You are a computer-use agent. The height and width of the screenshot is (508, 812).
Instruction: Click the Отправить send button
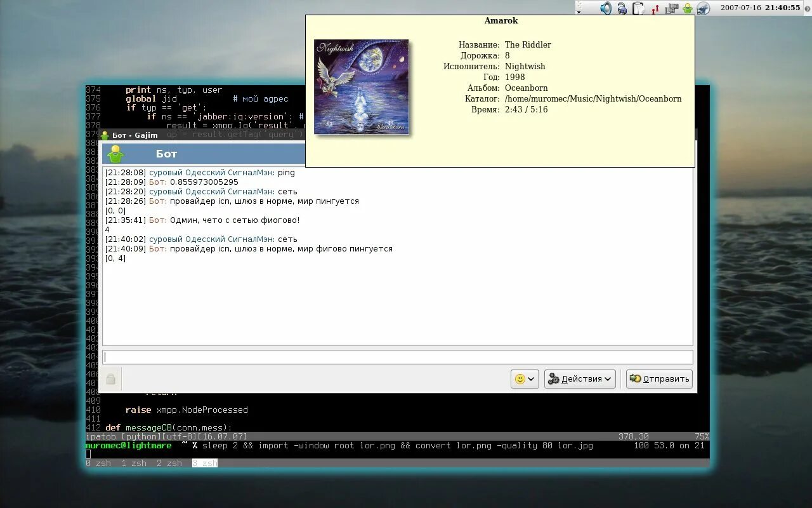[x=659, y=379]
